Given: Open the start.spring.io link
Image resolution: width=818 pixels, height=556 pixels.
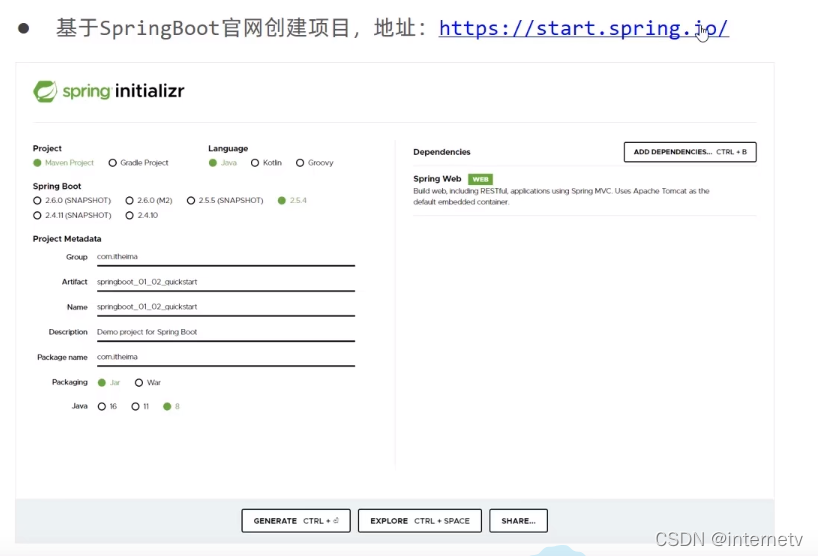Looking at the screenshot, I should [x=583, y=28].
